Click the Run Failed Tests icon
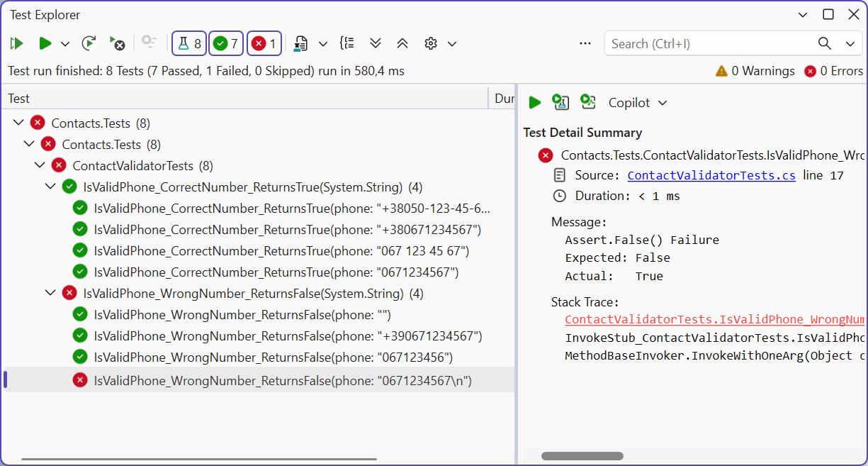Image resolution: width=868 pixels, height=466 pixels. pyautogui.click(x=117, y=44)
